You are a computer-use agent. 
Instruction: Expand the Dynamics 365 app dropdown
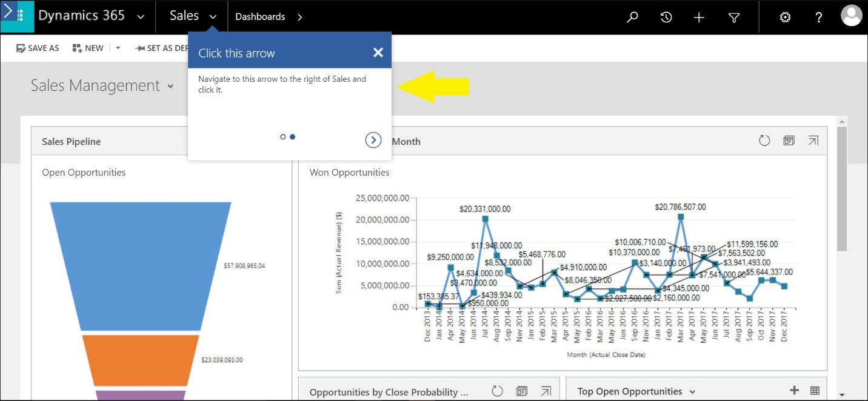tap(141, 17)
